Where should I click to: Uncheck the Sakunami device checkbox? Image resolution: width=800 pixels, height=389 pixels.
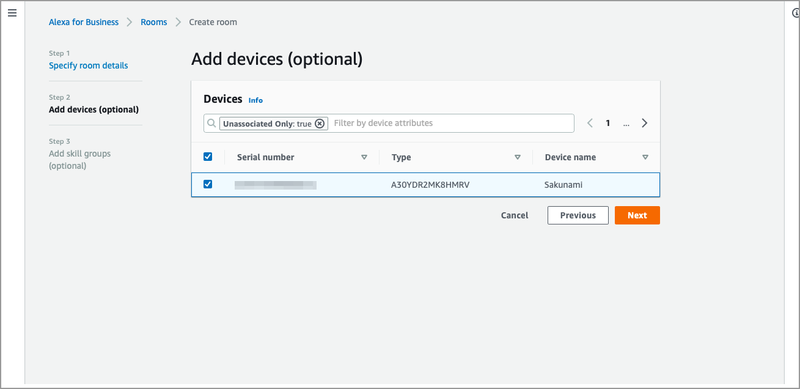coord(208,184)
